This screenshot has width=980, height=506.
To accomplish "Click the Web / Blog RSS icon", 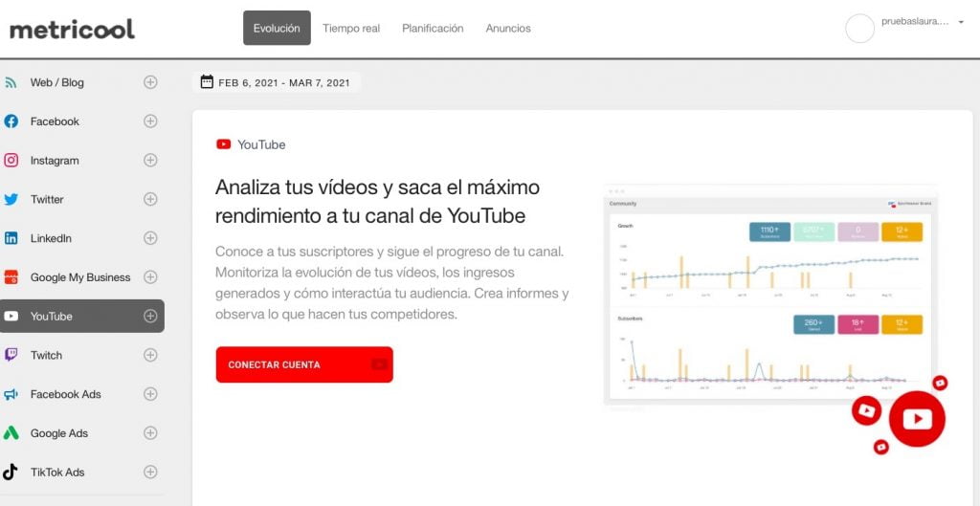I will (x=11, y=82).
